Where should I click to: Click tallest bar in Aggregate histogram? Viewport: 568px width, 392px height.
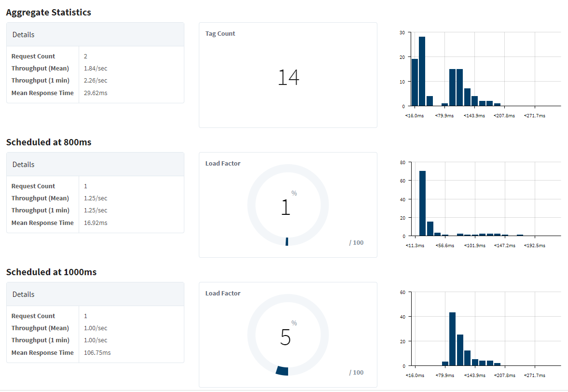coord(422,71)
